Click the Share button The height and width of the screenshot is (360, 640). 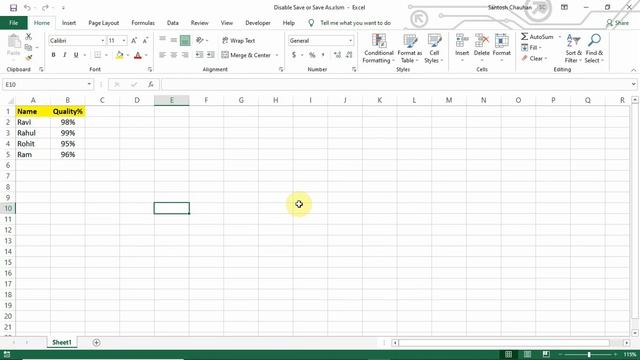[618, 23]
